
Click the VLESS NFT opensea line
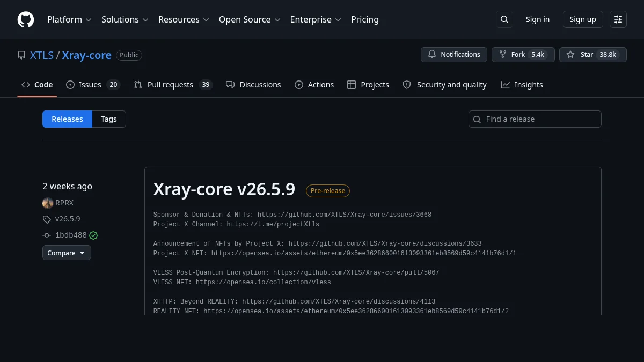[242, 282]
